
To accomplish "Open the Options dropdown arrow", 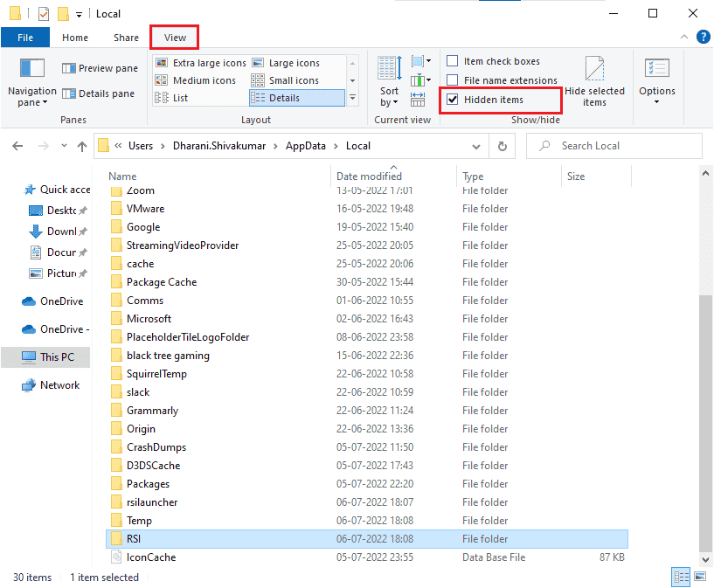I will point(656,102).
